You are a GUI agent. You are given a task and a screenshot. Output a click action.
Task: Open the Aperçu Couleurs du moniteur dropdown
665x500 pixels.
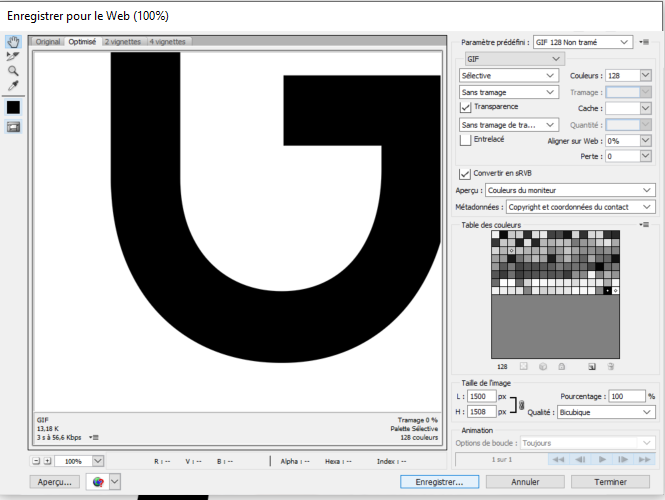(570, 190)
